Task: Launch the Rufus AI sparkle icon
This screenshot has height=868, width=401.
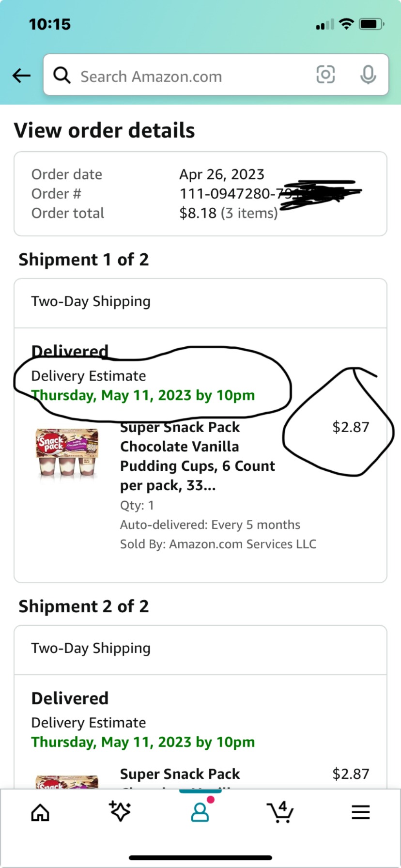Action: click(x=120, y=812)
